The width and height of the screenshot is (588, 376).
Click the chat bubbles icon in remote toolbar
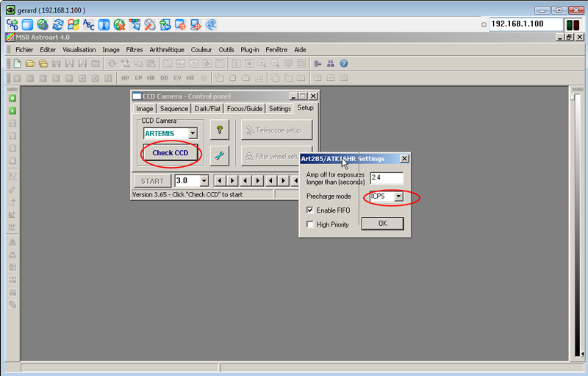(x=211, y=25)
